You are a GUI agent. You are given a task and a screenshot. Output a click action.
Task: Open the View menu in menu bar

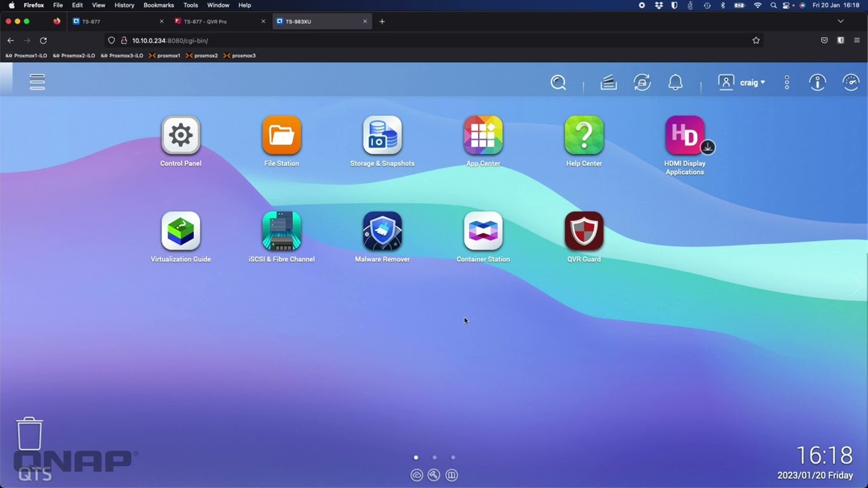pos(98,5)
